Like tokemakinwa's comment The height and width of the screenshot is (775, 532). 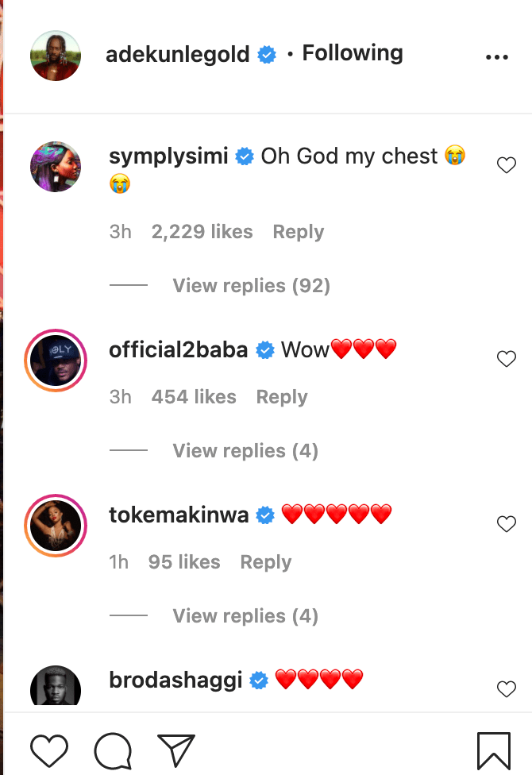click(x=506, y=524)
